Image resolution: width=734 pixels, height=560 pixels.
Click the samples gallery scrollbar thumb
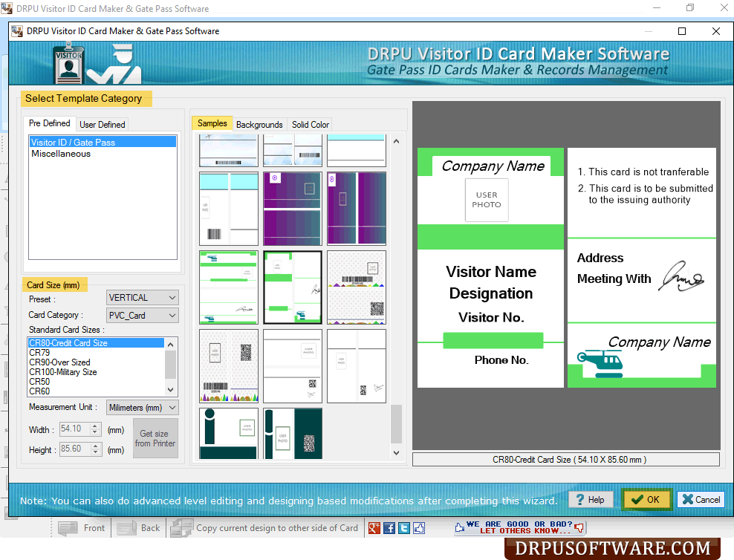pos(397,424)
